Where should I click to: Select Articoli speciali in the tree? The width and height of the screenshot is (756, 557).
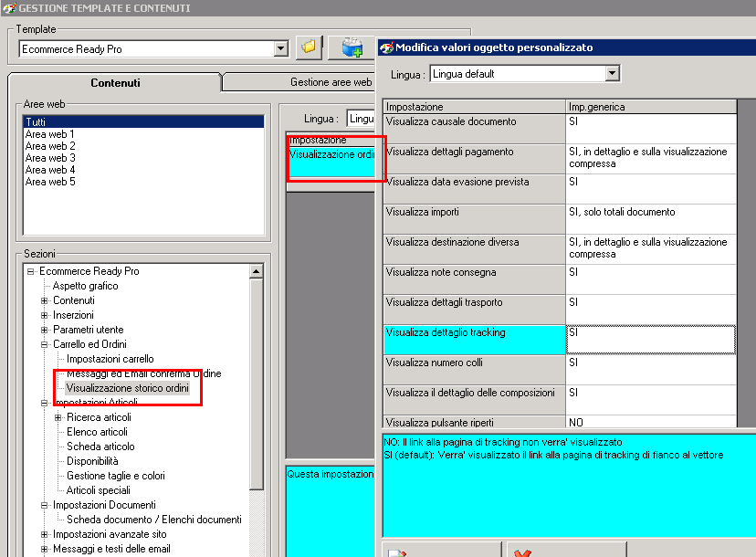click(x=99, y=490)
